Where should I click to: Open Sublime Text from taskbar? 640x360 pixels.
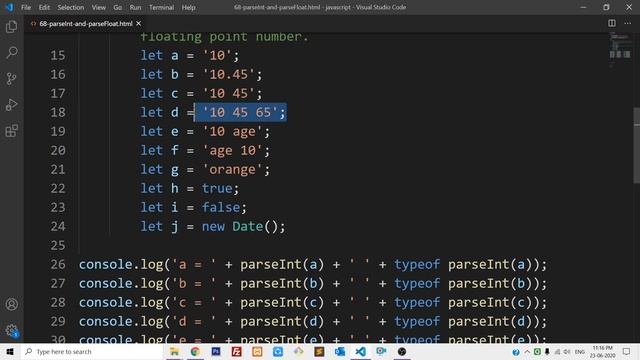[319, 351]
